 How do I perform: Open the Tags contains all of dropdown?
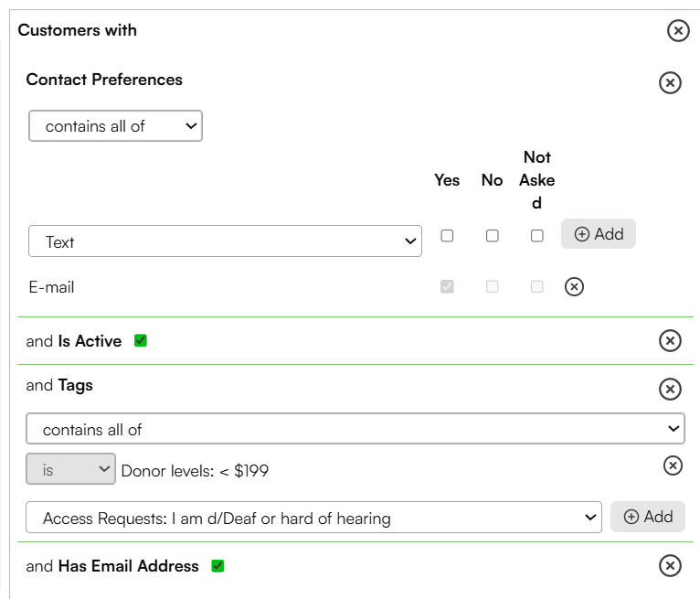(x=355, y=429)
